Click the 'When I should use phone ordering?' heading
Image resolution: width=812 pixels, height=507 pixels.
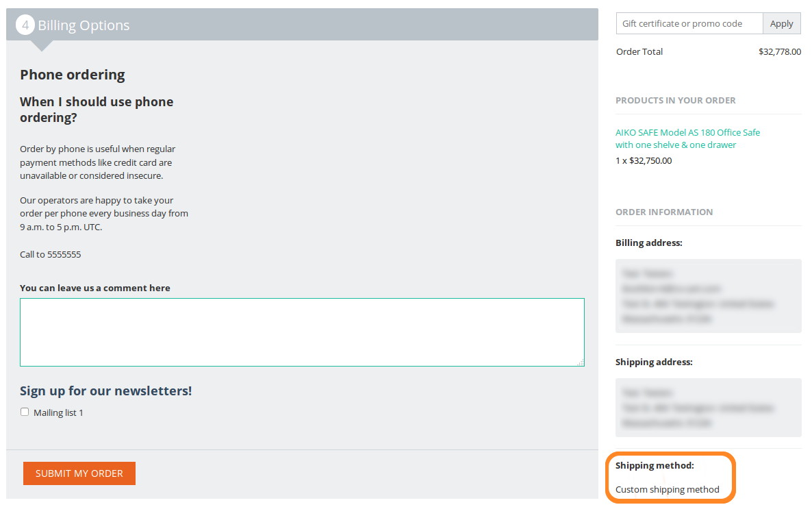(97, 110)
